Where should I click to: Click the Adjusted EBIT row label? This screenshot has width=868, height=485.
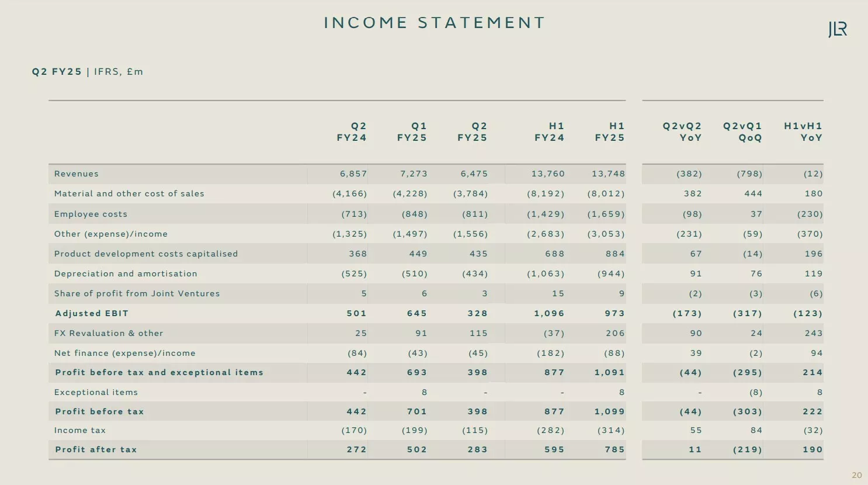tap(92, 313)
